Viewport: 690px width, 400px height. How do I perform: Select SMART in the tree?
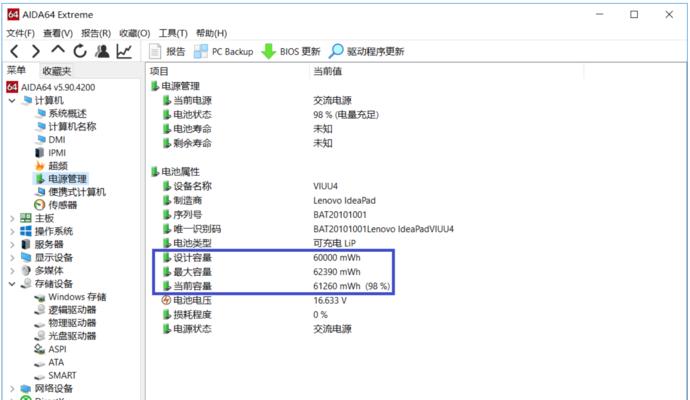tap(56, 375)
